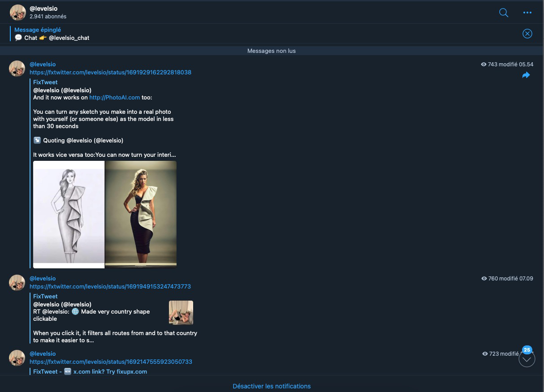The height and width of the screenshot is (392, 544).
Task: Open fxtwitter link ending 1691929162292818038
Action: (110, 72)
